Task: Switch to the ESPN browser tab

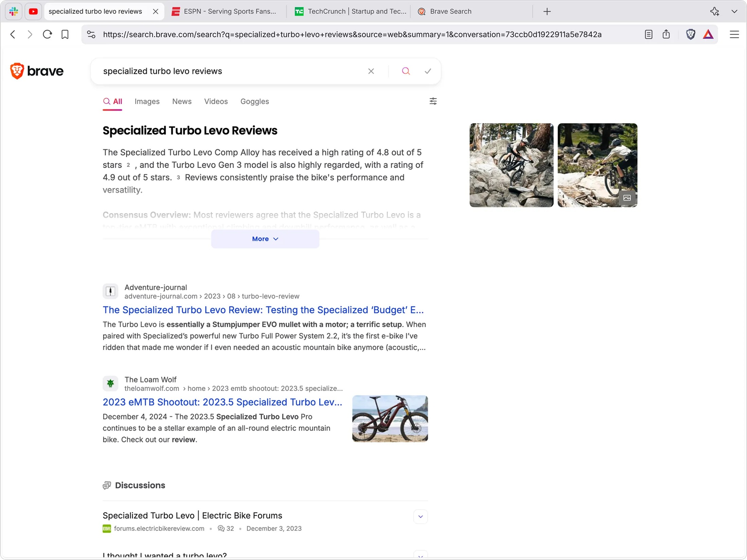Action: [x=224, y=11]
